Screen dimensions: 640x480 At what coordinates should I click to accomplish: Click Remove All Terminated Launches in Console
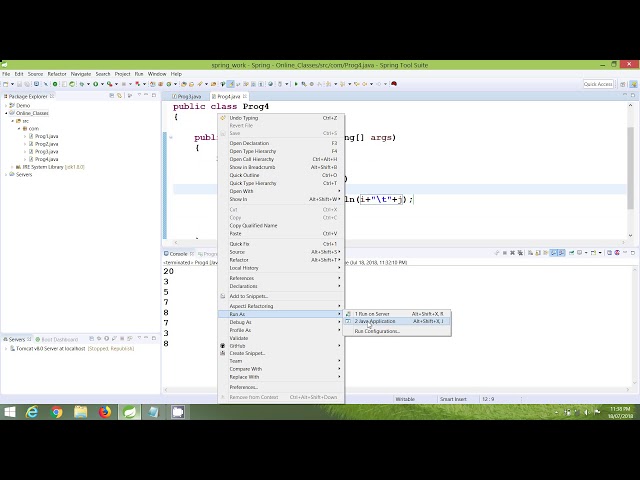click(520, 253)
